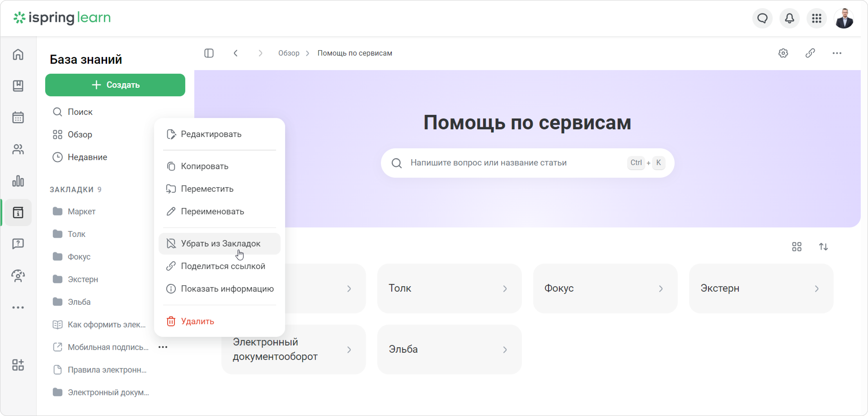Screen dimensions: 868x416
Task: Select Убрать из Закладок
Action: tap(219, 243)
